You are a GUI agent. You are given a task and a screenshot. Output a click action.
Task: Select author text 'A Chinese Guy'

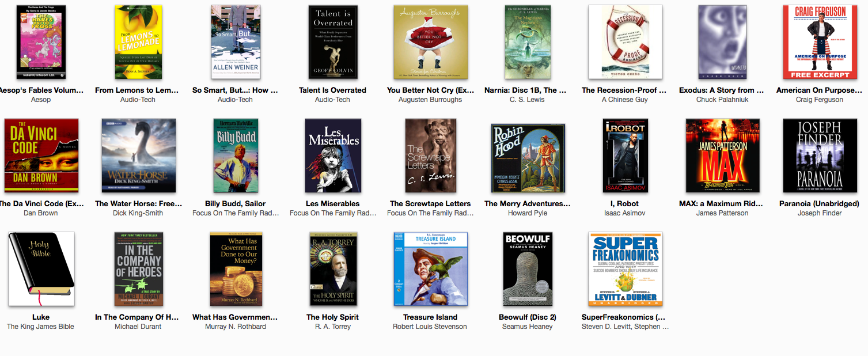pyautogui.click(x=625, y=100)
